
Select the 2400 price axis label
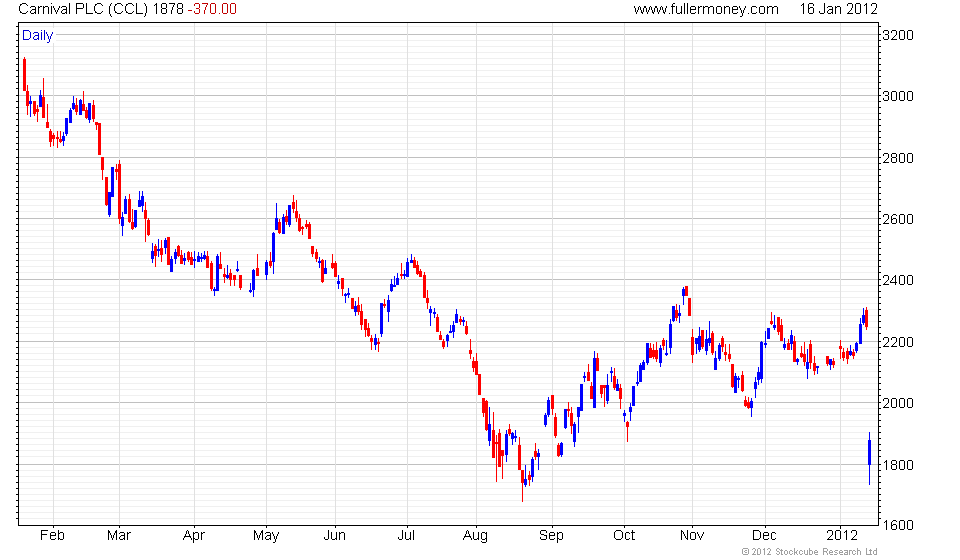click(x=898, y=280)
